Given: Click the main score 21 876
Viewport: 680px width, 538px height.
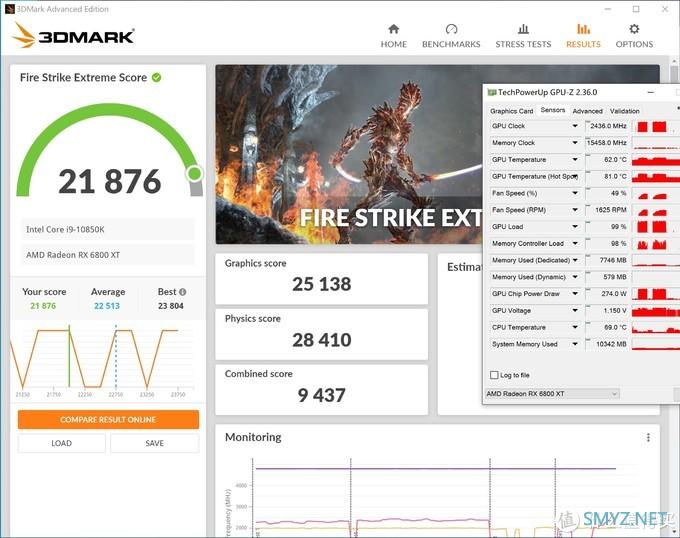Looking at the screenshot, I should [109, 182].
